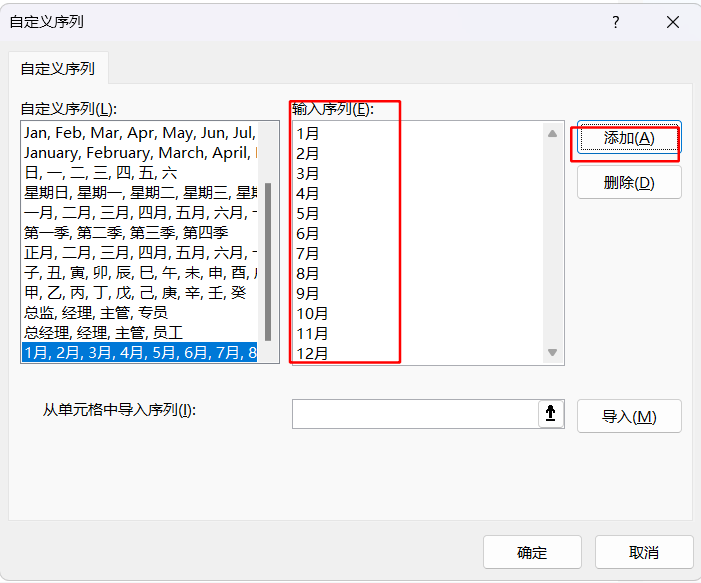
Task: Click the 7月 line in 输入序列
Action: (x=308, y=253)
